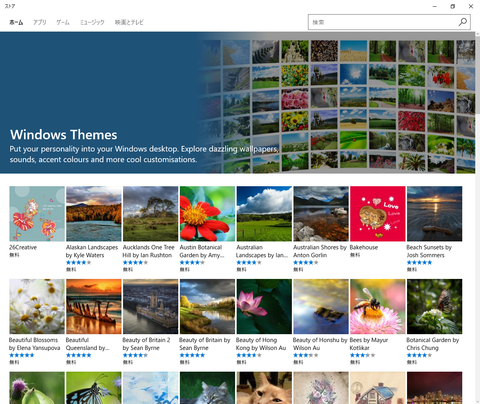Open Beauty of Honshu theme thumbnail
The width and height of the screenshot is (480, 404).
321,306
